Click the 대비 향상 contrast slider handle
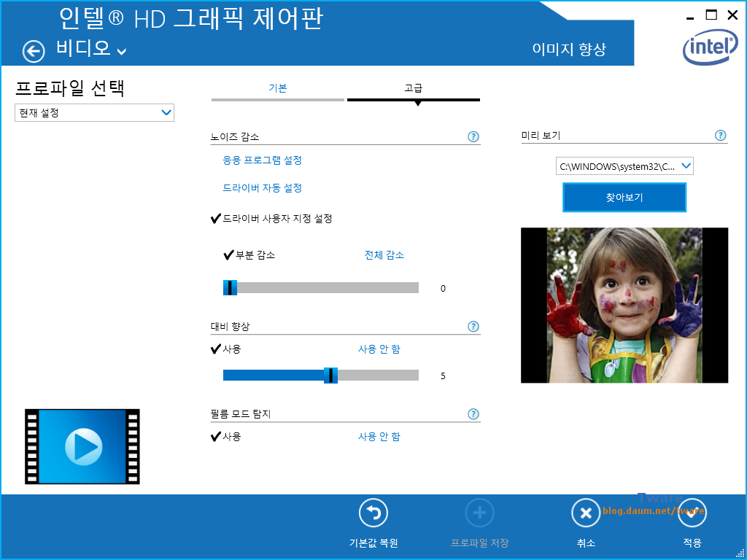 click(x=330, y=376)
